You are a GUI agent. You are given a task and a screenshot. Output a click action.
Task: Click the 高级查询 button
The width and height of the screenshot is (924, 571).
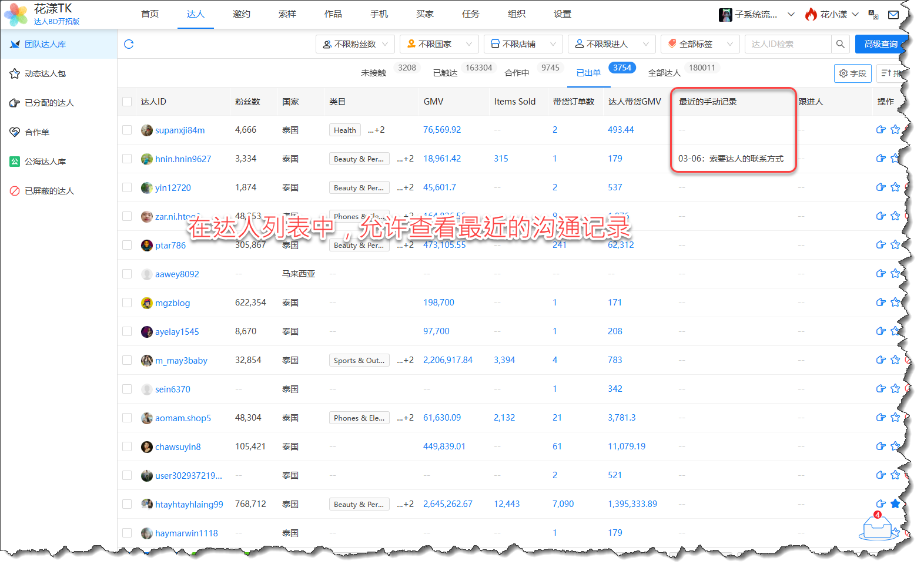coord(881,44)
